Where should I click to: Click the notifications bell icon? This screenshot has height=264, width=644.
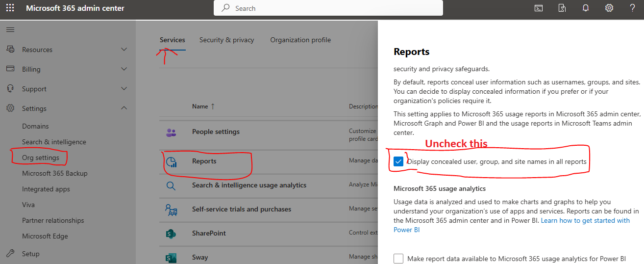tap(585, 8)
